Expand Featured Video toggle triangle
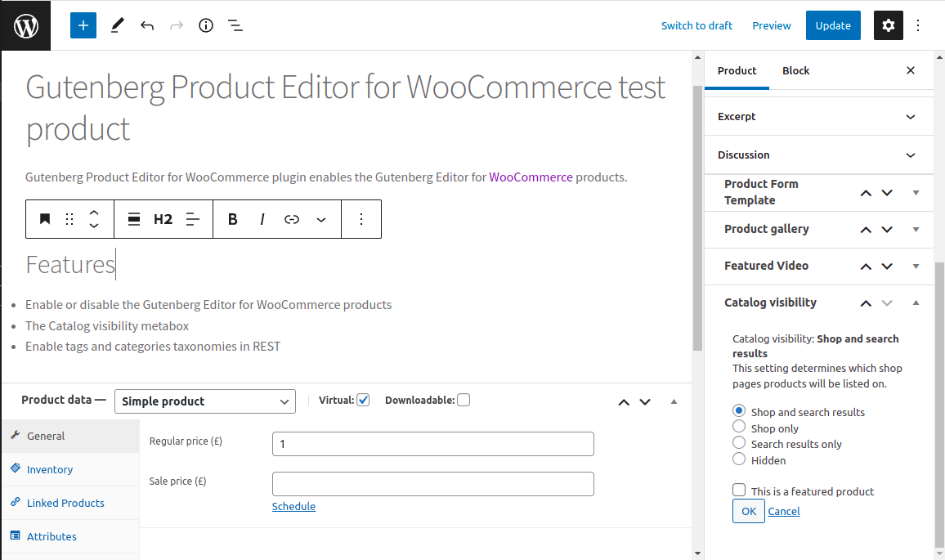 916,267
